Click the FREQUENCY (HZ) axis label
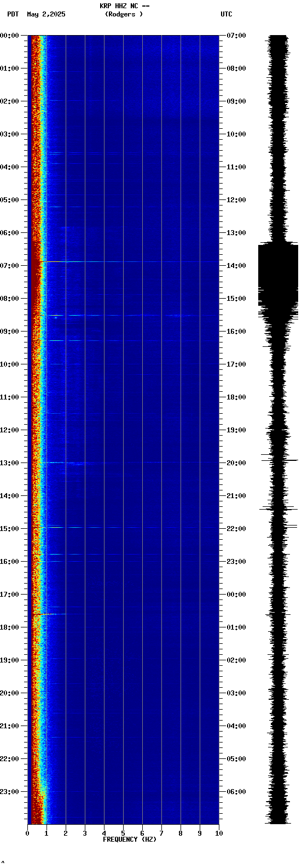Screen dimensions: 302x868 [130, 840]
